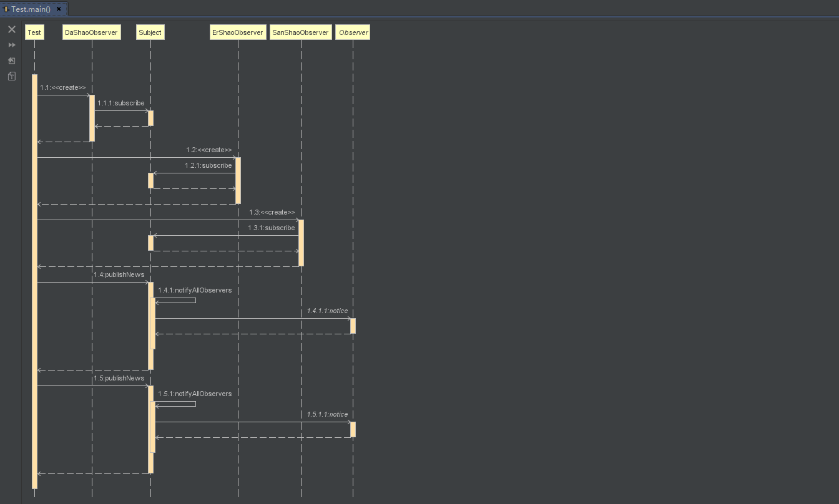The height and width of the screenshot is (504, 839).
Task: Regenerate the diagram with the double-arrow icon
Action: [x=11, y=44]
